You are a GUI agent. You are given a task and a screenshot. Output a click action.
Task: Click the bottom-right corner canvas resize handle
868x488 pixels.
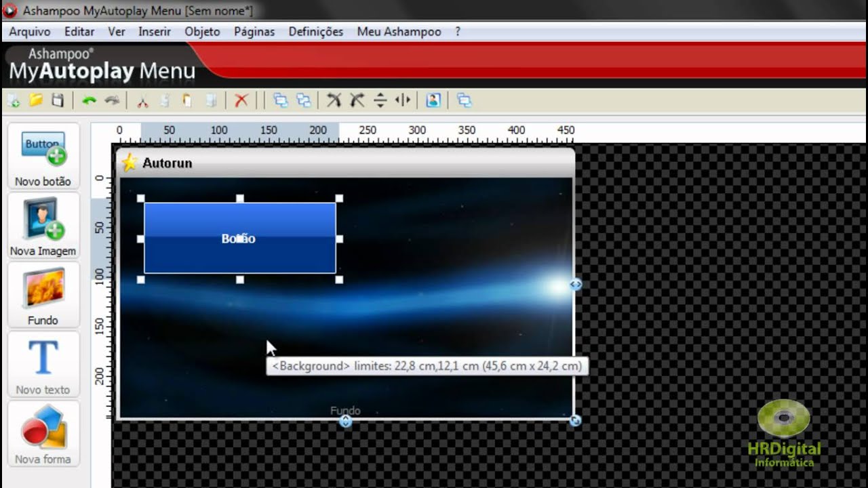[575, 421]
